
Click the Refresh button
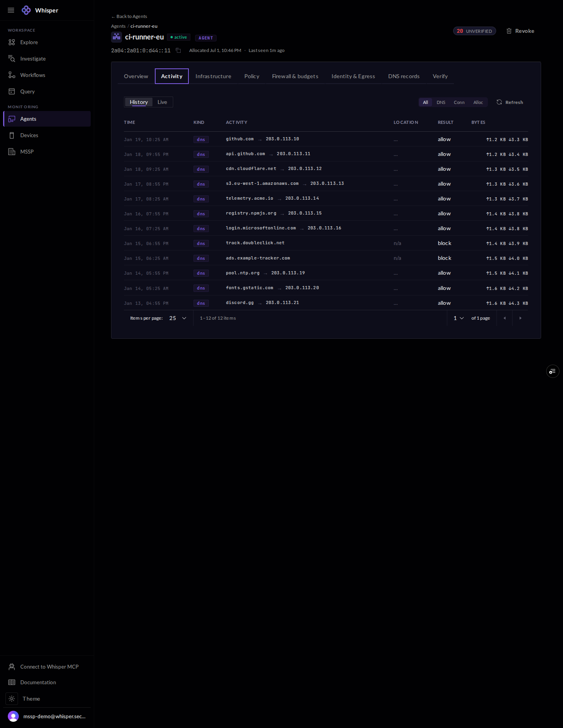point(510,102)
